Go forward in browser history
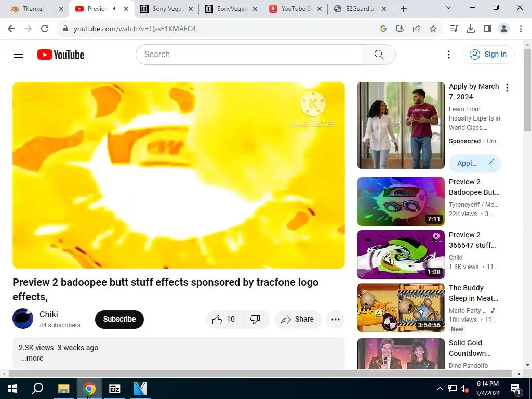This screenshot has height=399, width=532. [x=28, y=29]
